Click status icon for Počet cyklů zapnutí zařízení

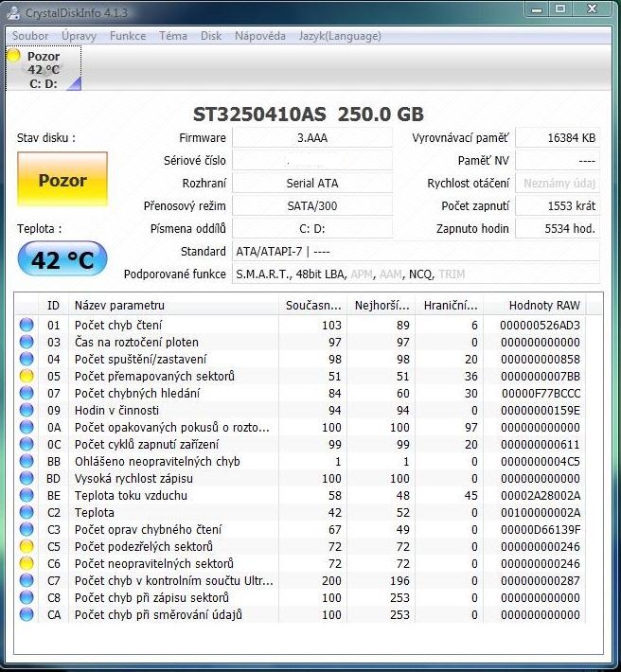click(27, 444)
